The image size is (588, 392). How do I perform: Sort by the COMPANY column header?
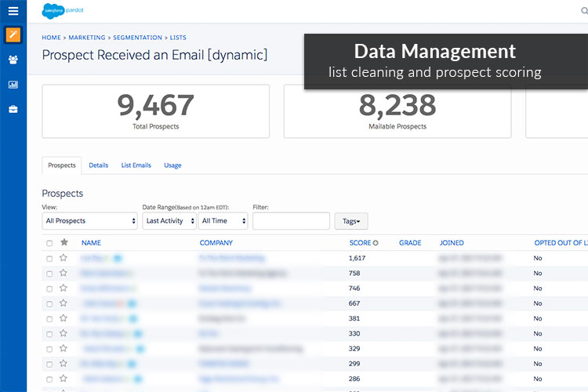pos(216,243)
